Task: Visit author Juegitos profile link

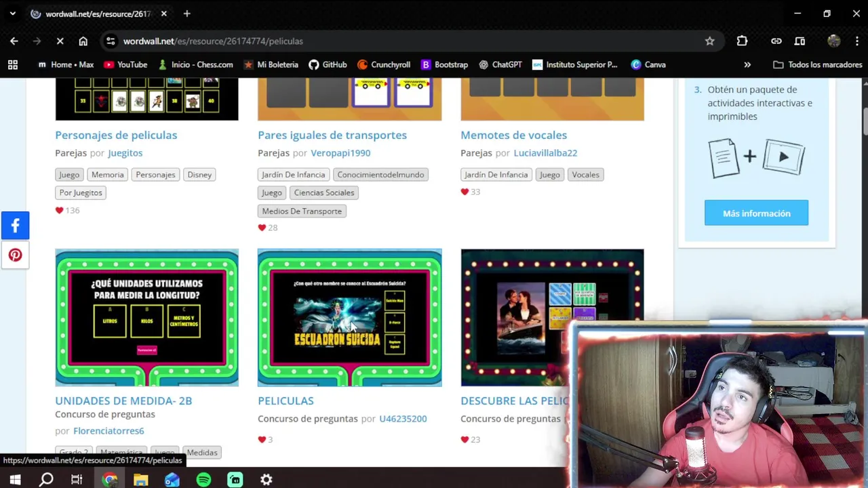Action: 125,153
